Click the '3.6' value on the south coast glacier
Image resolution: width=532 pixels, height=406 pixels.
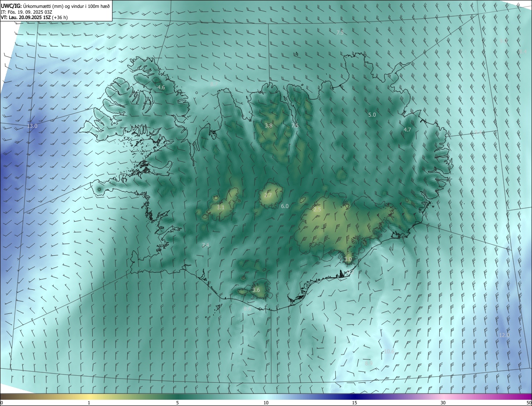click(x=256, y=290)
